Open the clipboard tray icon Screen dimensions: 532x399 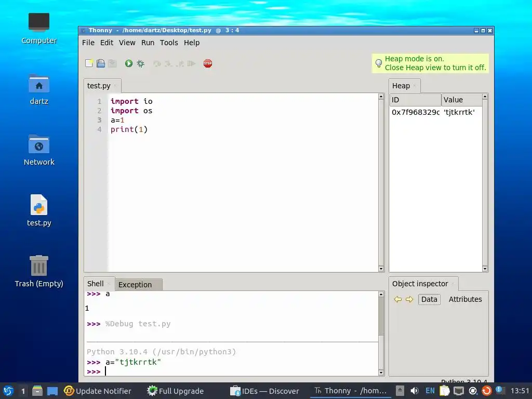[445, 391]
